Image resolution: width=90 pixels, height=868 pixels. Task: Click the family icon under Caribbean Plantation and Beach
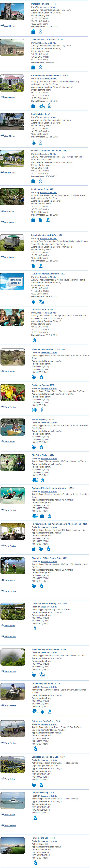click(x=42, y=106)
